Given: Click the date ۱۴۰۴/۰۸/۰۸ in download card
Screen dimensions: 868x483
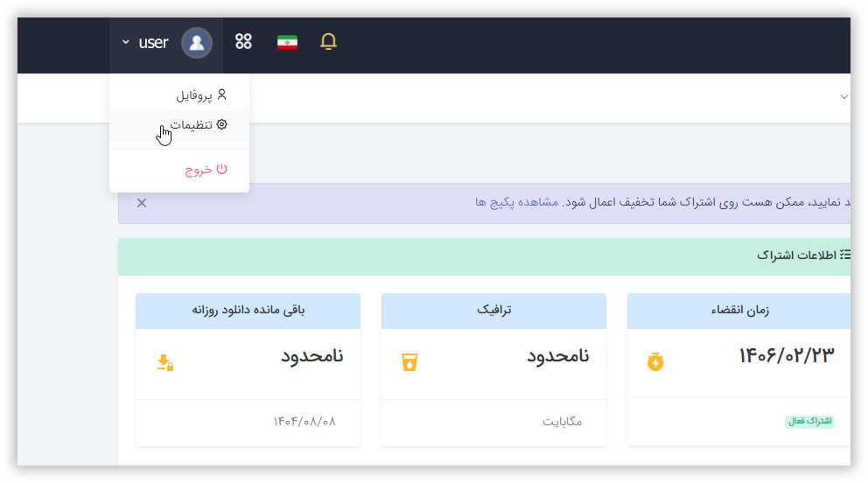Looking at the screenshot, I should click(304, 421).
